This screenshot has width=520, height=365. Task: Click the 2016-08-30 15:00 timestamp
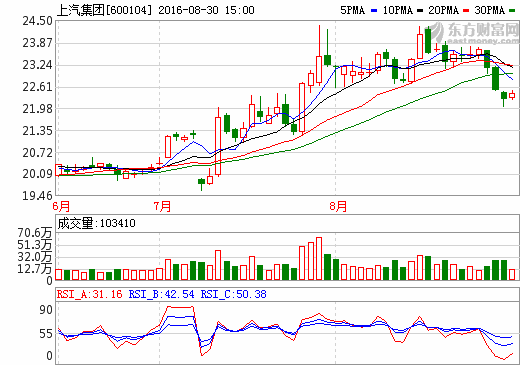coord(206,10)
